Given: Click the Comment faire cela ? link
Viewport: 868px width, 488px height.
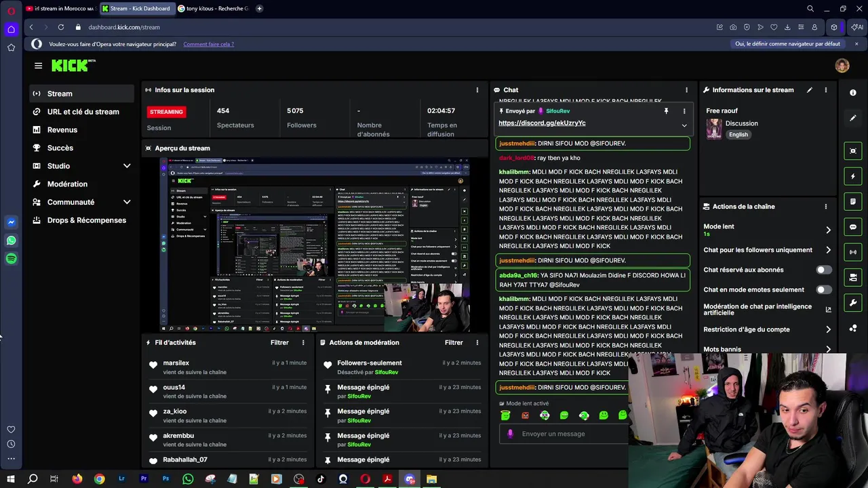Looking at the screenshot, I should coord(208,44).
